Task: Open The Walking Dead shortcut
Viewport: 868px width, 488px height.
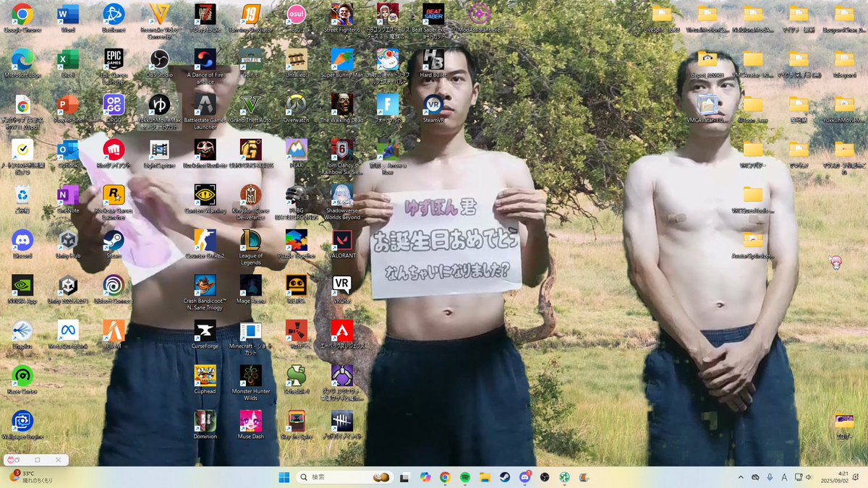Action: [342, 108]
